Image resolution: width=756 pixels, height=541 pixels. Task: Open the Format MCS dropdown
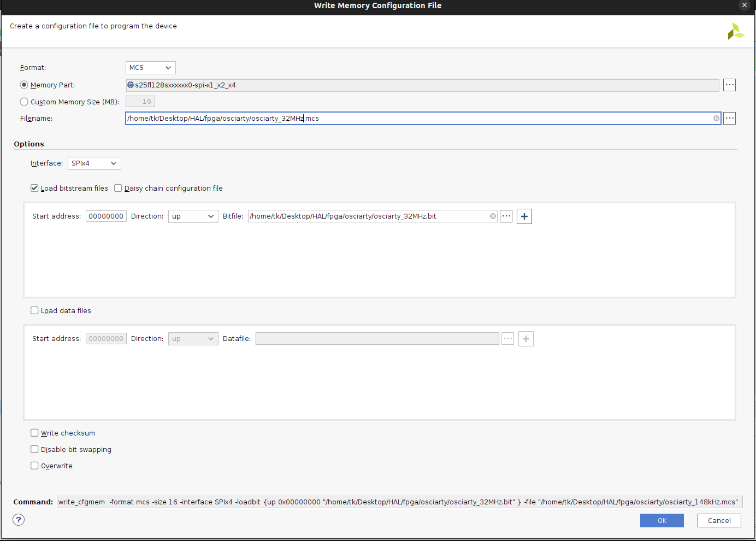(x=150, y=68)
